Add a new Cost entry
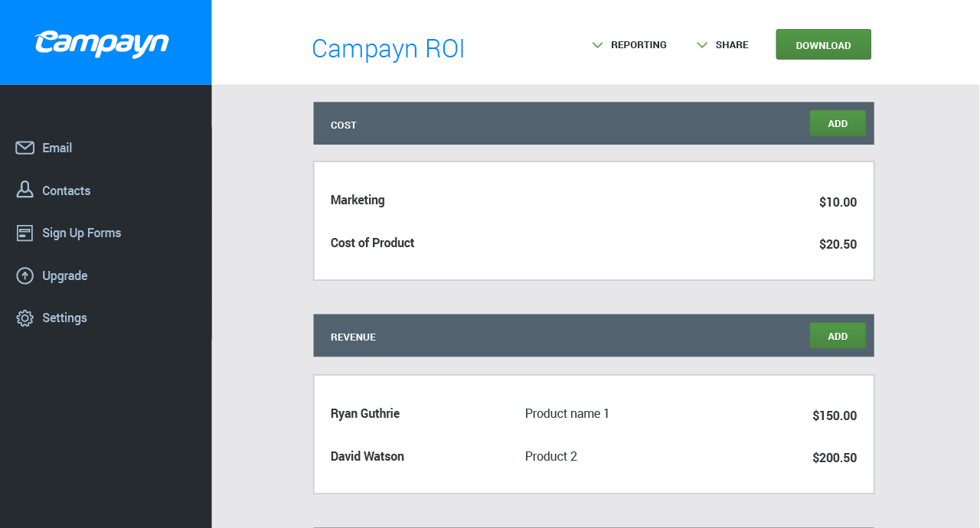Screen dimensions: 980x528 (838, 123)
